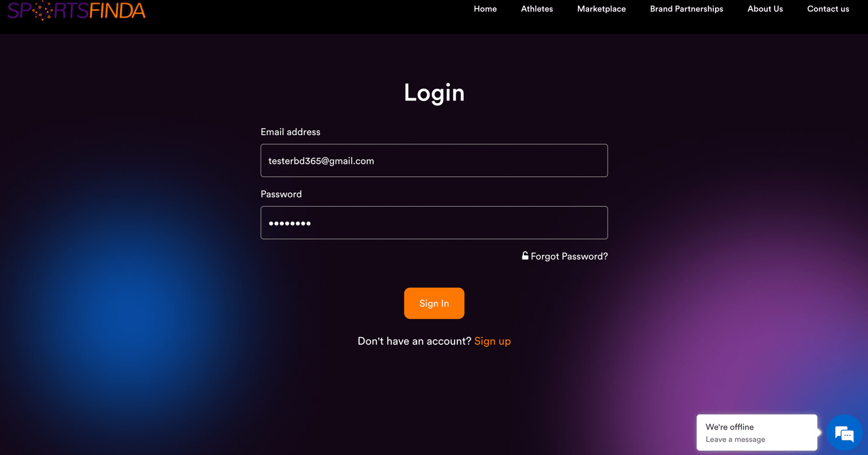Click the Login heading

(434, 92)
